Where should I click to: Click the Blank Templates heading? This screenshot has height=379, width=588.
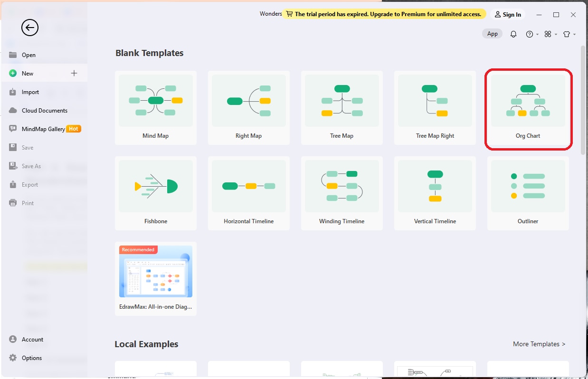click(150, 53)
